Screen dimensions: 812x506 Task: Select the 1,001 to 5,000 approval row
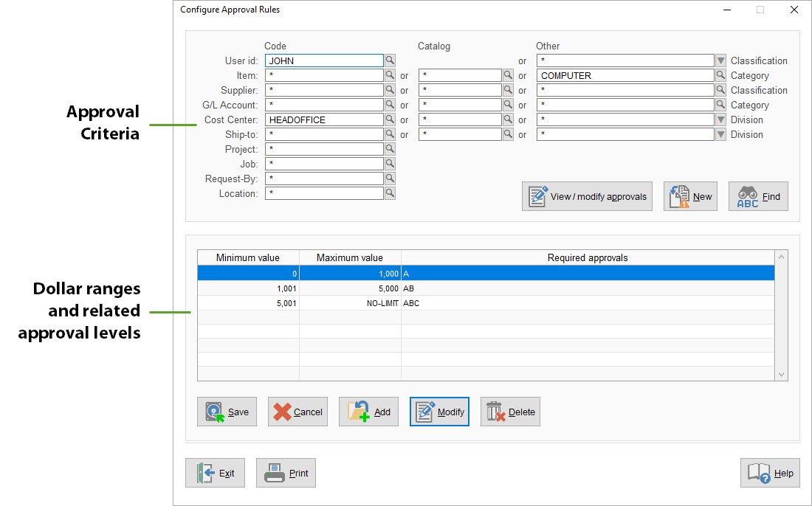point(487,288)
